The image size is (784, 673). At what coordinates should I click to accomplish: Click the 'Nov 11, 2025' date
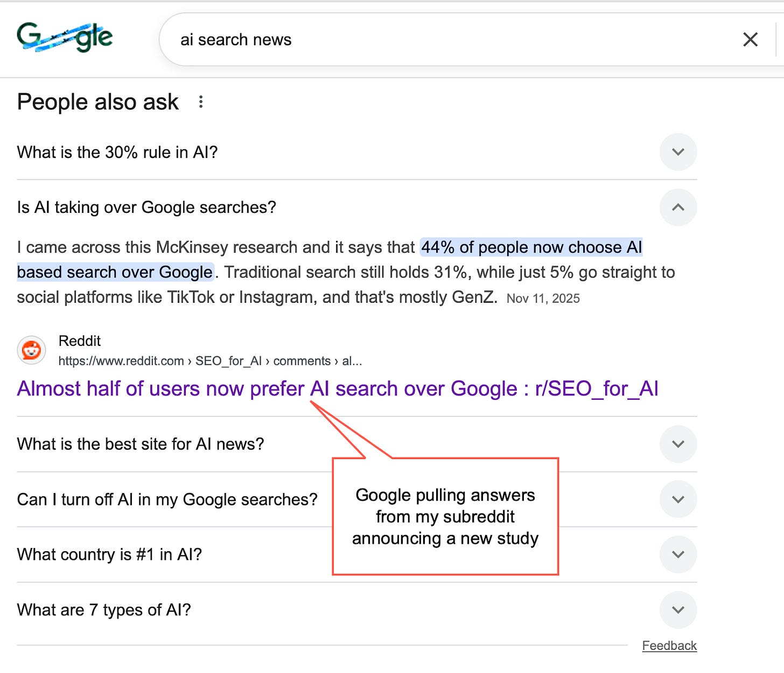coord(543,299)
